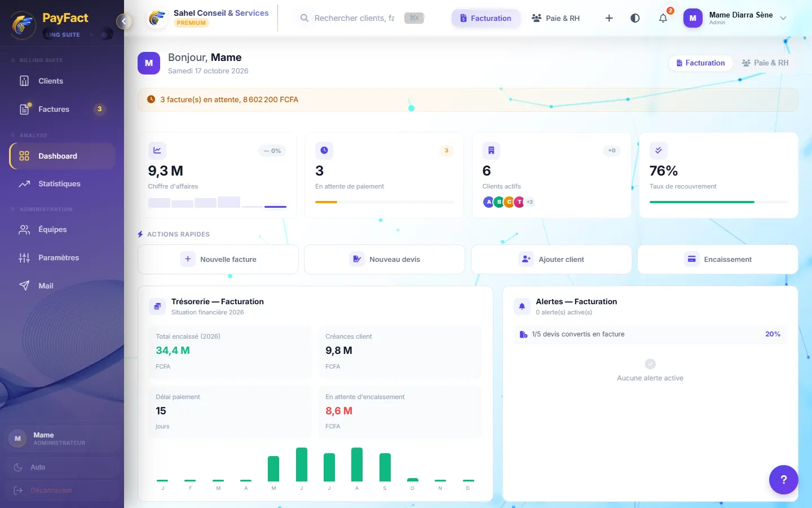Screen dimensions: 812x508
Task: Click the +2 more clients badge
Action: (x=529, y=202)
